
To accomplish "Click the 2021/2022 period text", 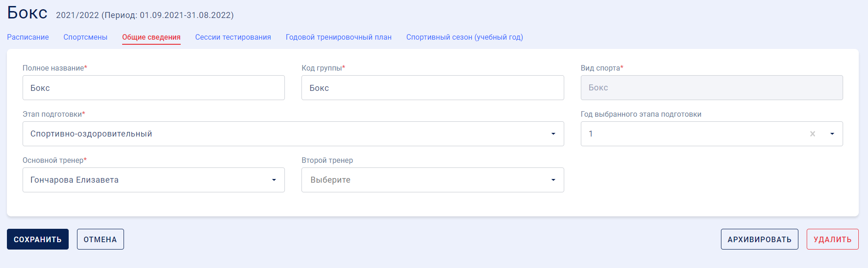I will click(x=145, y=15).
